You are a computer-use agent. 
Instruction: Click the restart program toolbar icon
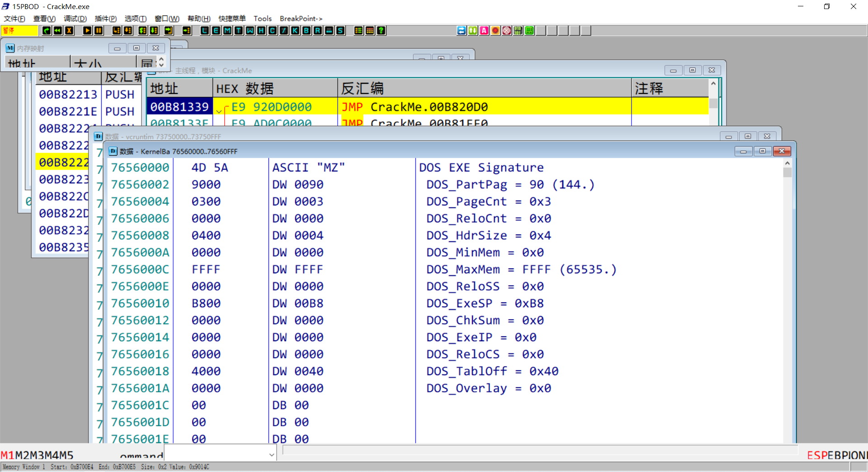pyautogui.click(x=47, y=30)
